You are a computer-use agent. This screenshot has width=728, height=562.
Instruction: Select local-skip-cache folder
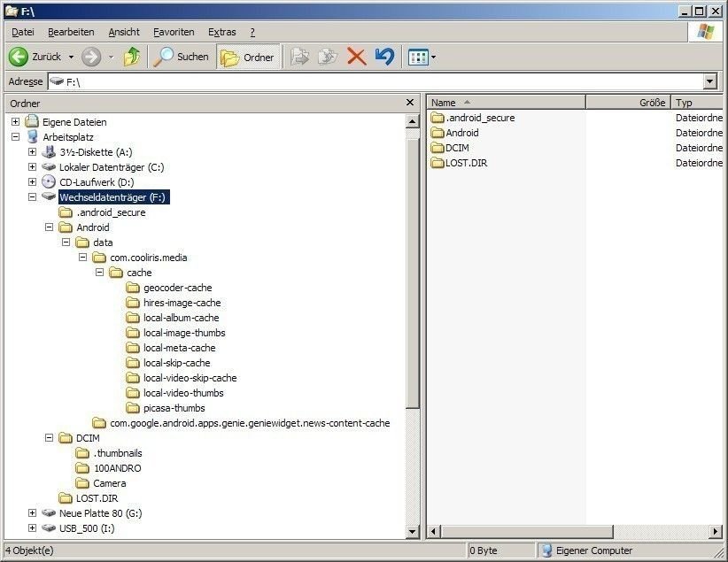168,363
